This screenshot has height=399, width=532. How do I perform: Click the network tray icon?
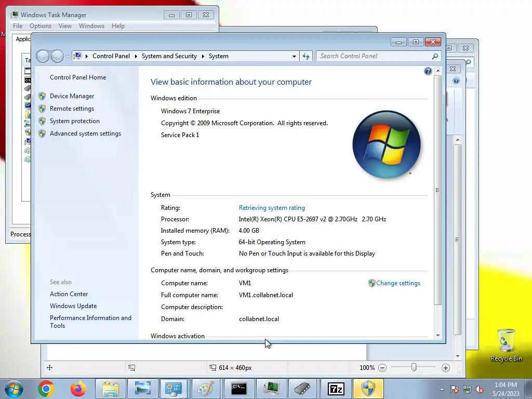467,390
